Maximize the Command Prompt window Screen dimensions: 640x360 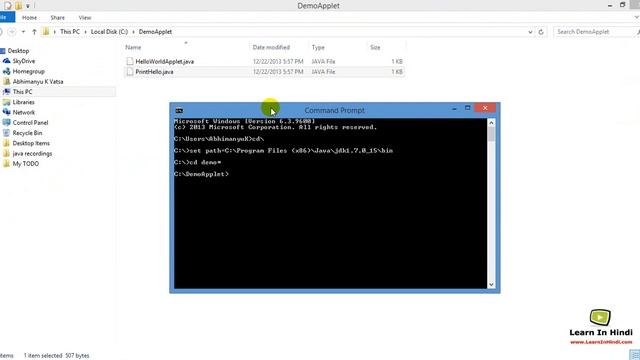[x=468, y=108]
